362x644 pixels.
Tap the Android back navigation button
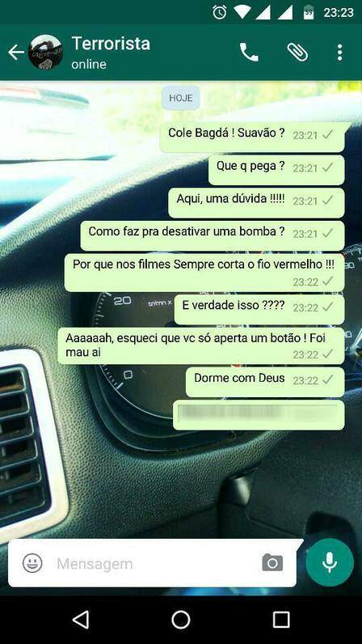click(x=81, y=620)
